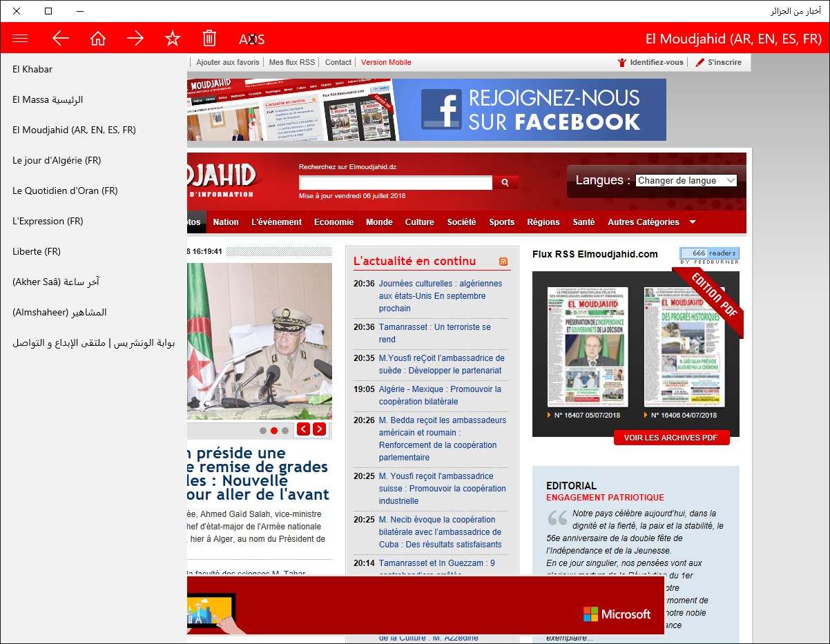Image resolution: width=830 pixels, height=644 pixels.
Task: Click VOIR LES ARCHIVES PDF button
Action: pyautogui.click(x=671, y=438)
